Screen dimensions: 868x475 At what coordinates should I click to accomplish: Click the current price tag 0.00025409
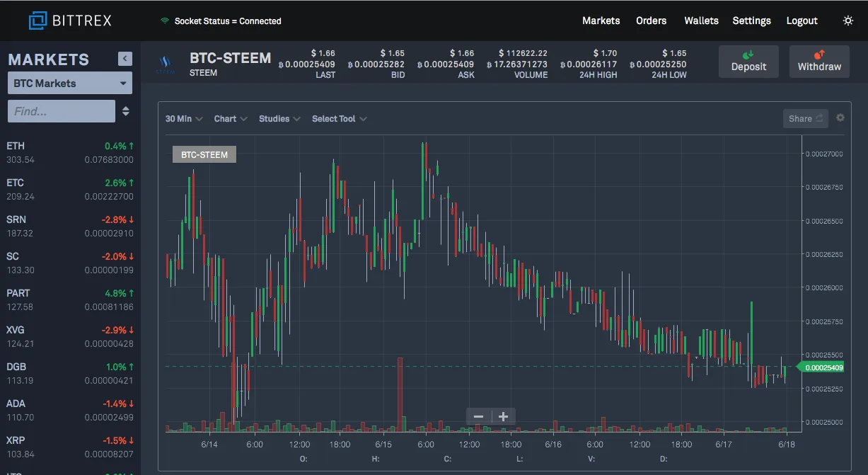[821, 367]
